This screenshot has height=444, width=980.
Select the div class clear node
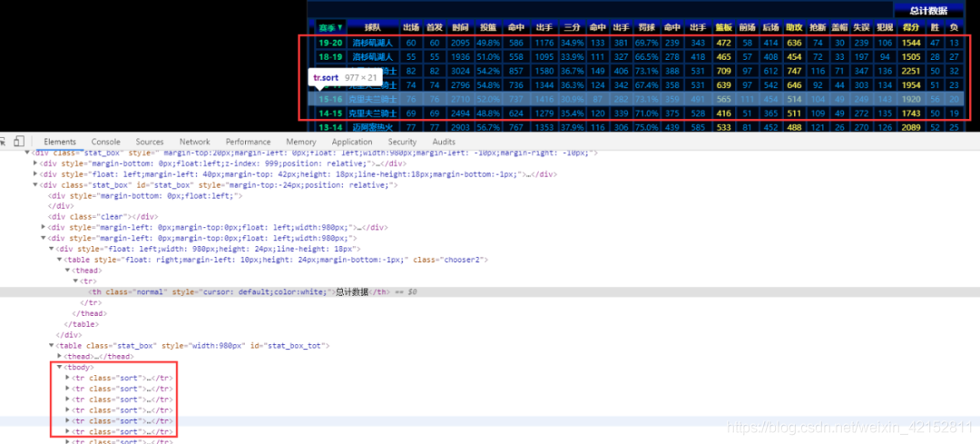point(103,217)
